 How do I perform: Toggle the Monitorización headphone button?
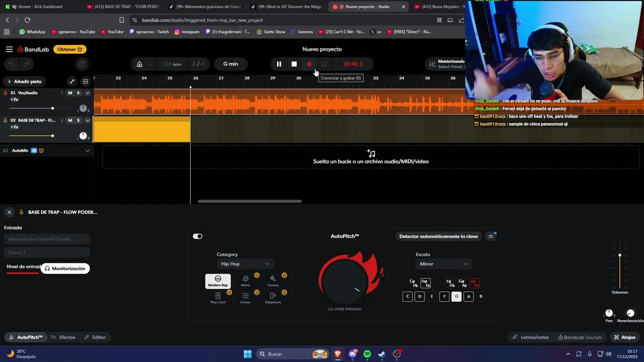pyautogui.click(x=65, y=268)
